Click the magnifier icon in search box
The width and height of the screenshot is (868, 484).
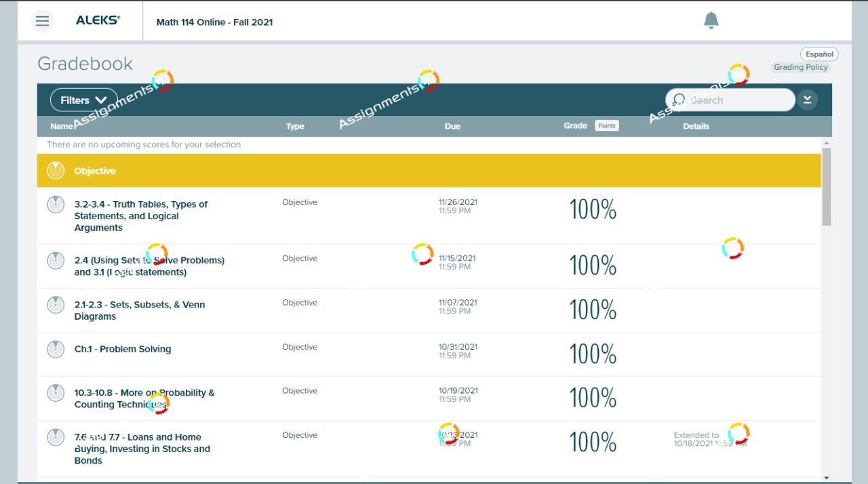[679, 100]
